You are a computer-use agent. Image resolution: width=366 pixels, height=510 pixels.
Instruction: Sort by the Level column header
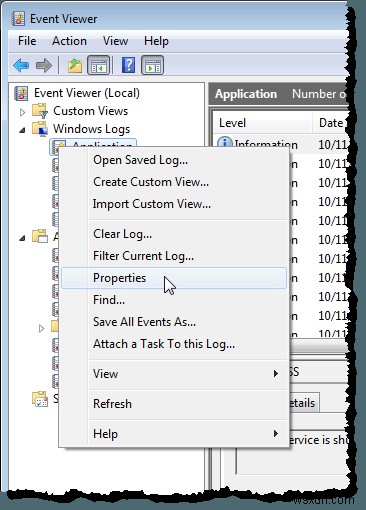point(262,123)
